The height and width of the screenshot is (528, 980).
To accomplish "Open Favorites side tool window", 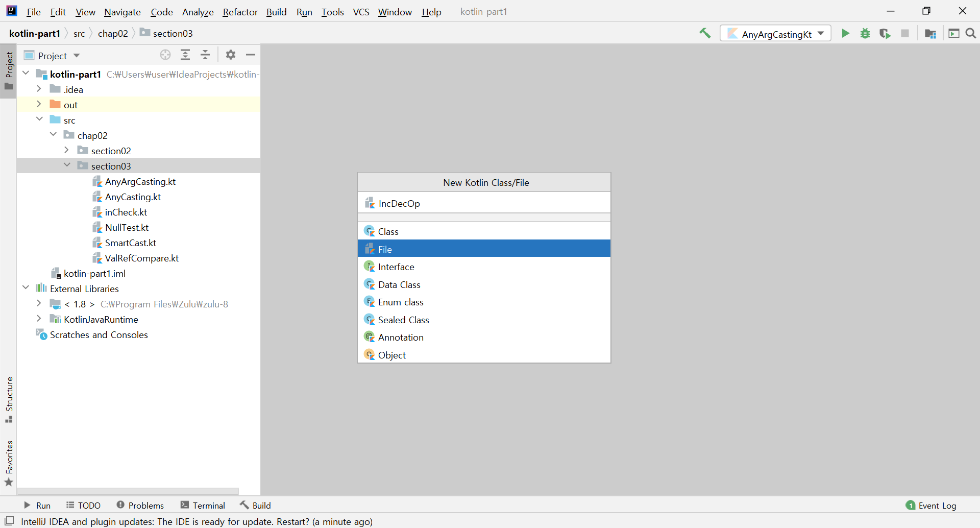I will (9, 463).
